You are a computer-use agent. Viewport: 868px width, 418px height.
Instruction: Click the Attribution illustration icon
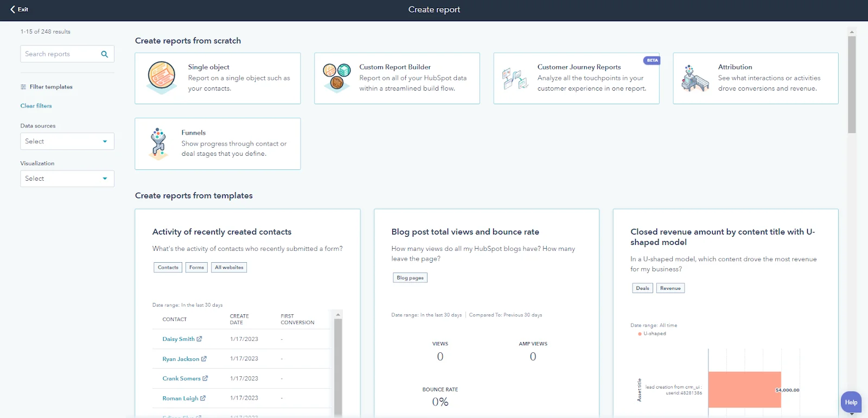tap(695, 78)
